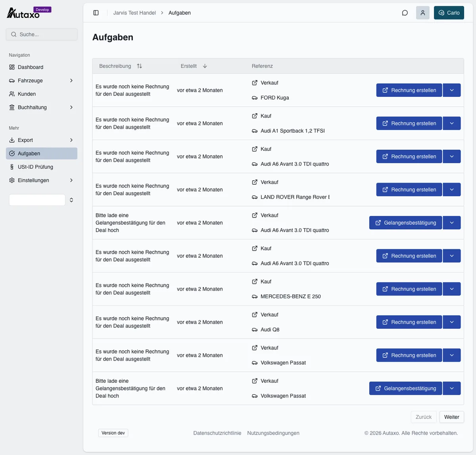Screen dimensions: 476x455
Task: Click the search magnifier icon
Action: [14, 35]
